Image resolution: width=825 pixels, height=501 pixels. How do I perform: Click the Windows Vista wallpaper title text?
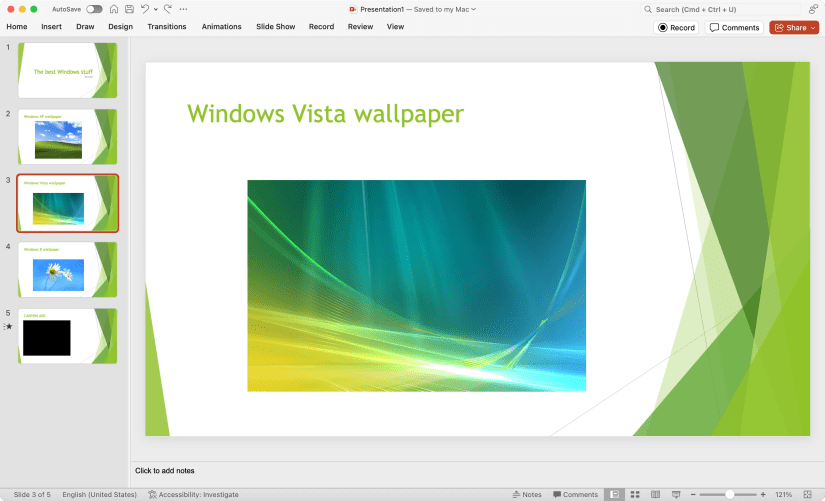point(326,114)
